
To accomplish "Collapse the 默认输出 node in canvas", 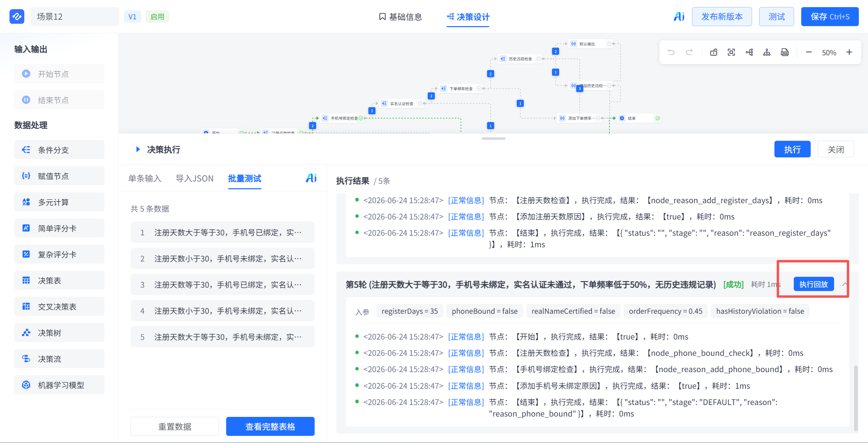I will coord(609,44).
